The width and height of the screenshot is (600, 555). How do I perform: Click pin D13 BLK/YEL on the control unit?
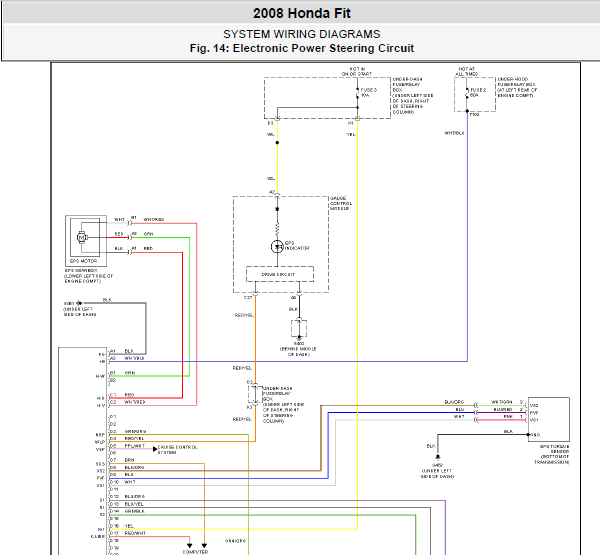127,504
